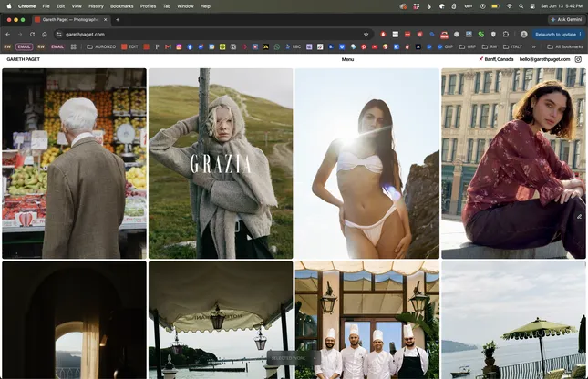Open the Chrome menu in menu bar

(x=26, y=6)
